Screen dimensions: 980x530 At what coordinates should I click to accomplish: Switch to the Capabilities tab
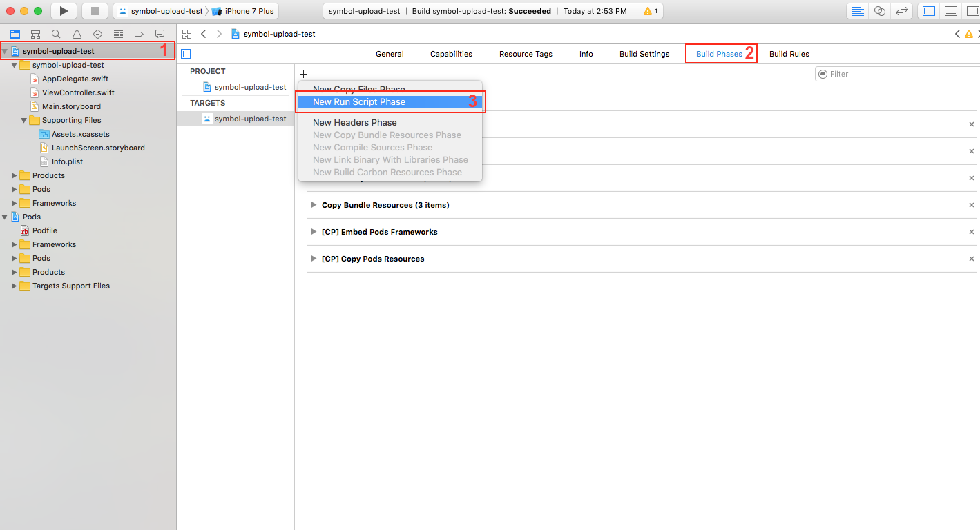pos(451,54)
